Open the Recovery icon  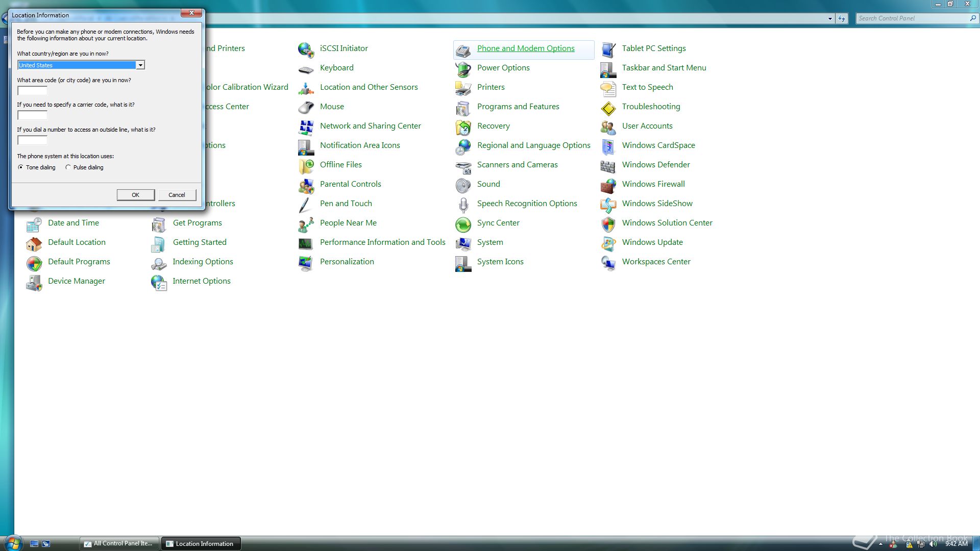coord(463,127)
